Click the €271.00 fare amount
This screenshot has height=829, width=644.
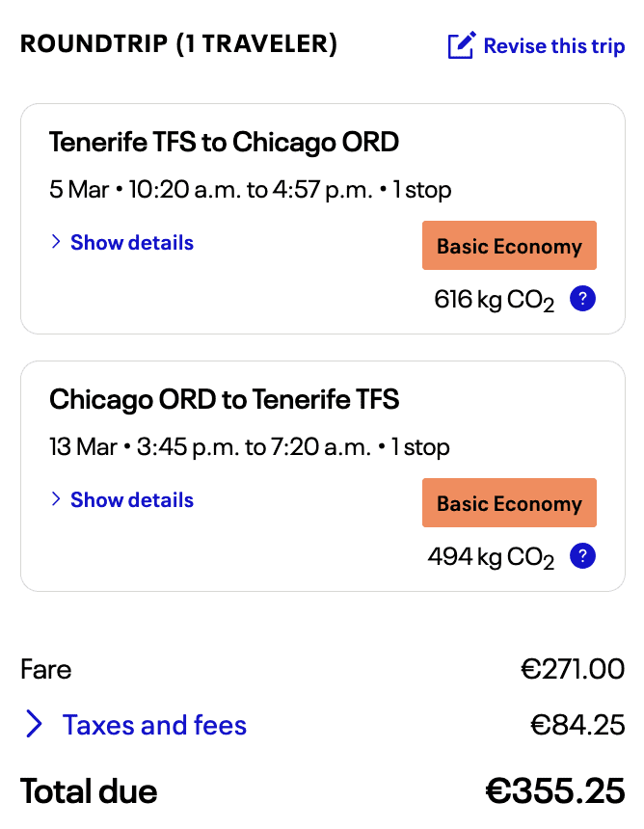(573, 669)
